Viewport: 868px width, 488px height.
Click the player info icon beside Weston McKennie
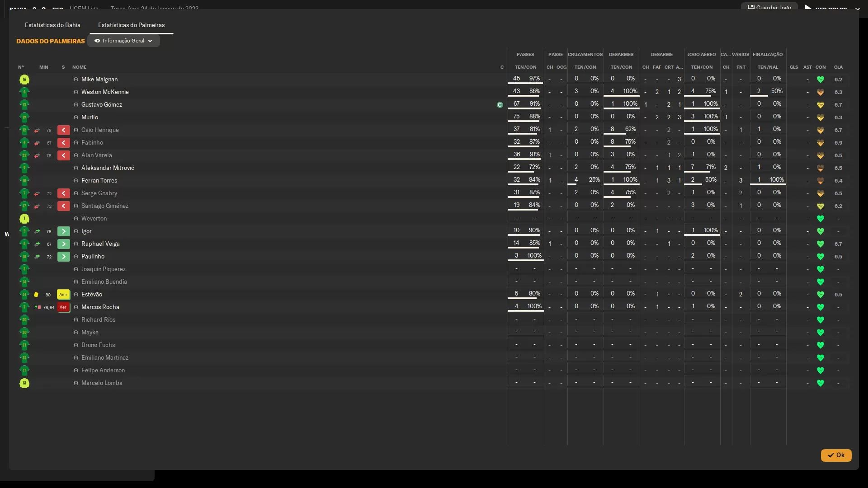[76, 92]
